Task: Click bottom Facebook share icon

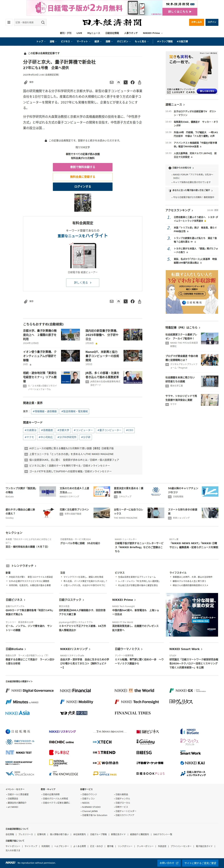Action: [132, 302]
